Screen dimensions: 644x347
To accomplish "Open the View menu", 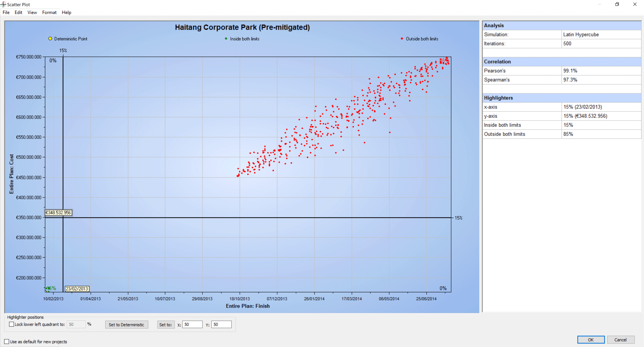I will (x=32, y=13).
